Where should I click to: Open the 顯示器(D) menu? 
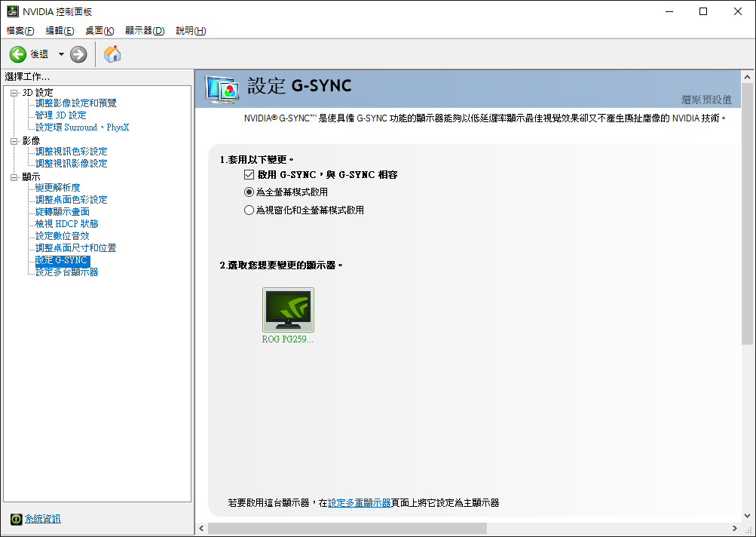click(x=145, y=30)
